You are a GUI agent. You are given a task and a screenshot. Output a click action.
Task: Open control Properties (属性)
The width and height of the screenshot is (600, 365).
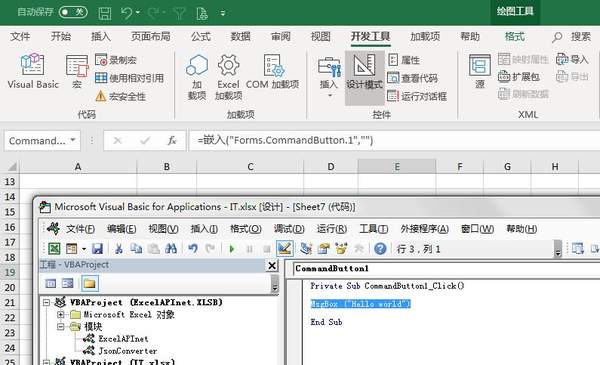[404, 60]
